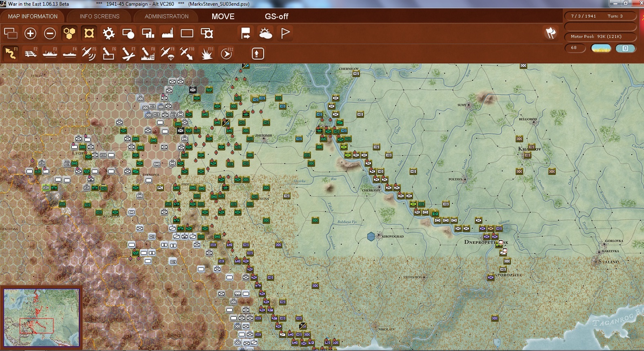Click the Kirovograd city label on the map
The height and width of the screenshot is (351, 644).
click(393, 236)
